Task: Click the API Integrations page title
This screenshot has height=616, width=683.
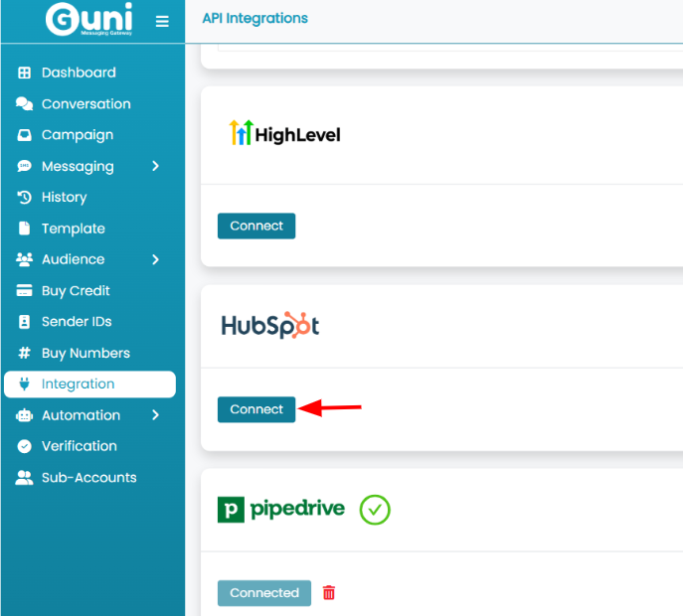Action: (x=256, y=18)
